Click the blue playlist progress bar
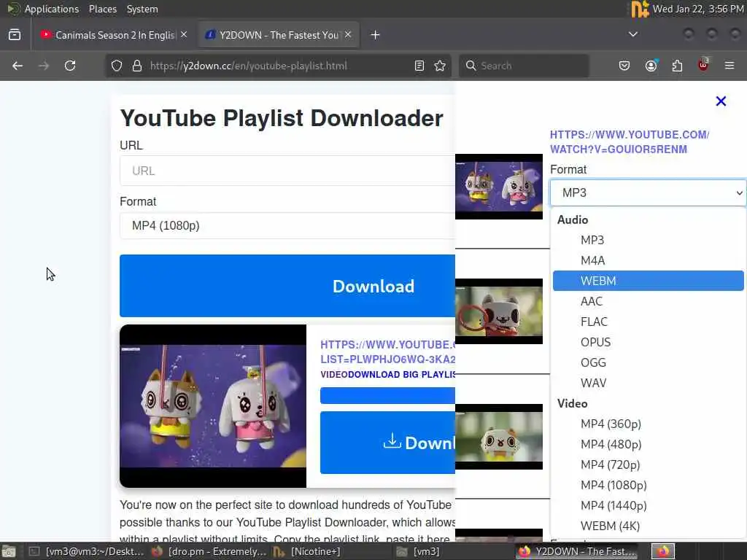Image resolution: width=747 pixels, height=560 pixels. pos(387,396)
